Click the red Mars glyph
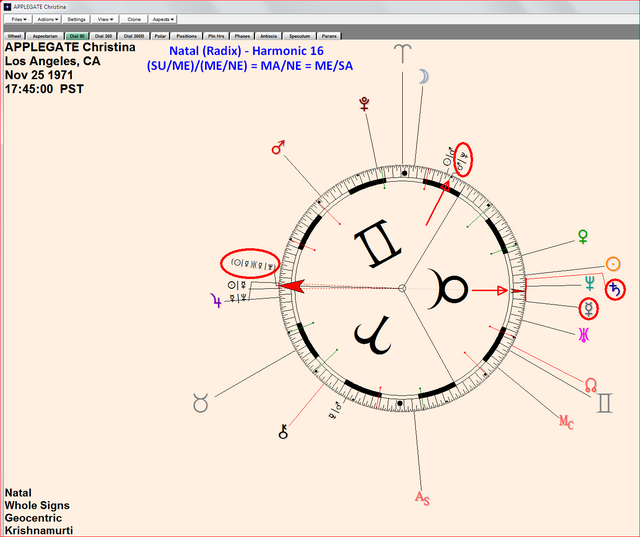Viewport: 640px width, 537px height. [x=278, y=147]
